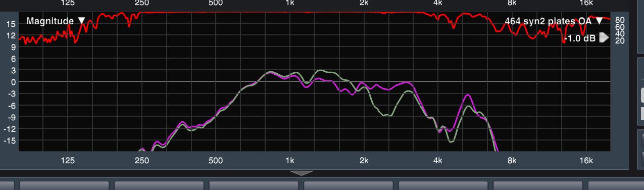This screenshot has width=644, height=190.
Task: Click the 16k label on the bottom frequency axis
Action: 586,161
